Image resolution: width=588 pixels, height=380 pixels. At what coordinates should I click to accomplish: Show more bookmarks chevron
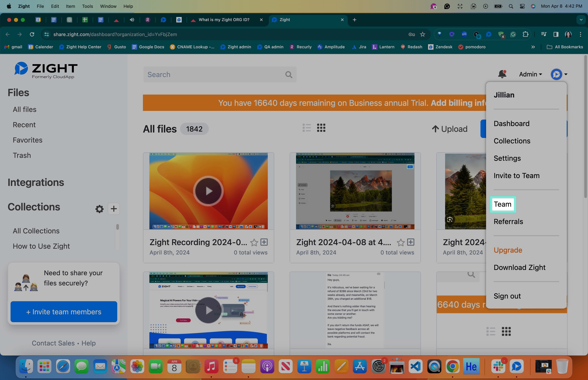tap(533, 47)
